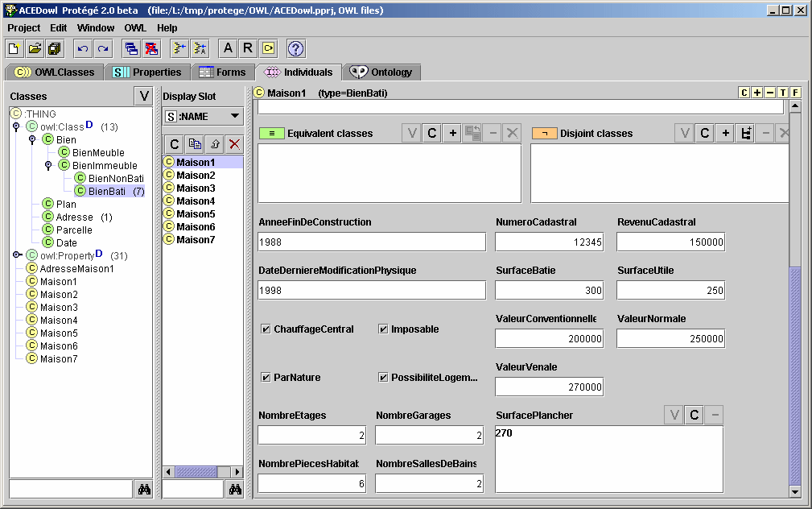Toggle the ChauffageCentral checkbox
Image resolution: width=812 pixels, height=509 pixels.
[x=266, y=329]
